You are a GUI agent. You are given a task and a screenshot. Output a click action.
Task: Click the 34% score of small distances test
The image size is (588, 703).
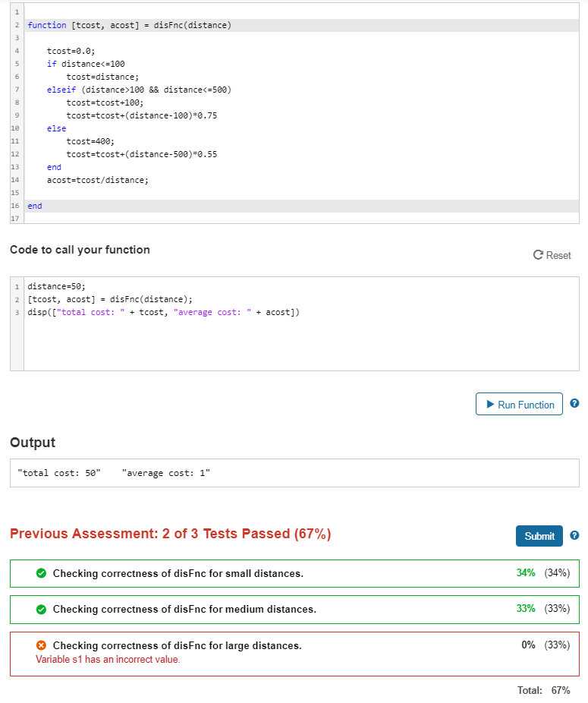[526, 572]
